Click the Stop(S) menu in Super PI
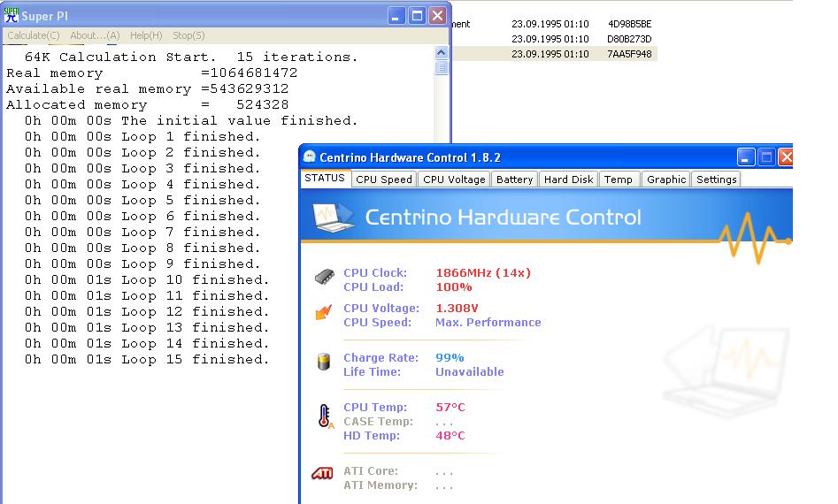This screenshot has height=504, width=838. pyautogui.click(x=188, y=35)
